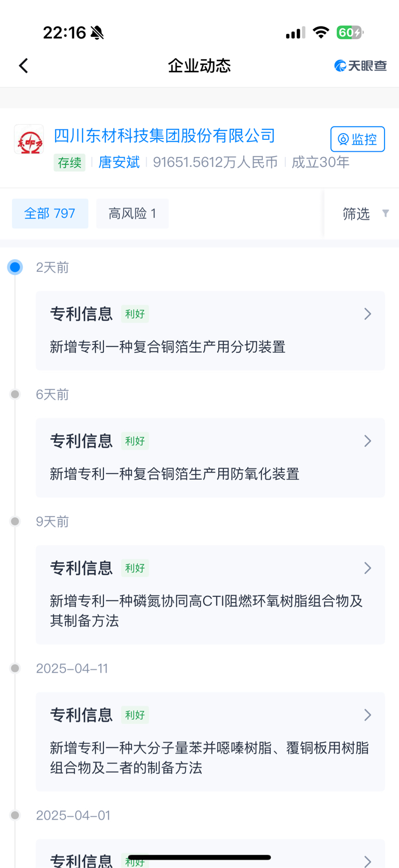Viewport: 399px width, 868px height.
Task: Check the battery status icon
Action: [349, 33]
